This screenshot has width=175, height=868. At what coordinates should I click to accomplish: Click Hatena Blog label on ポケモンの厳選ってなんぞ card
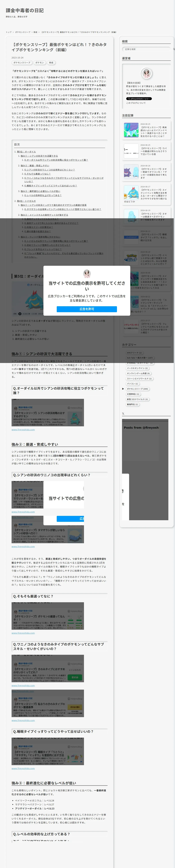pyautogui.click(x=75, y=611)
